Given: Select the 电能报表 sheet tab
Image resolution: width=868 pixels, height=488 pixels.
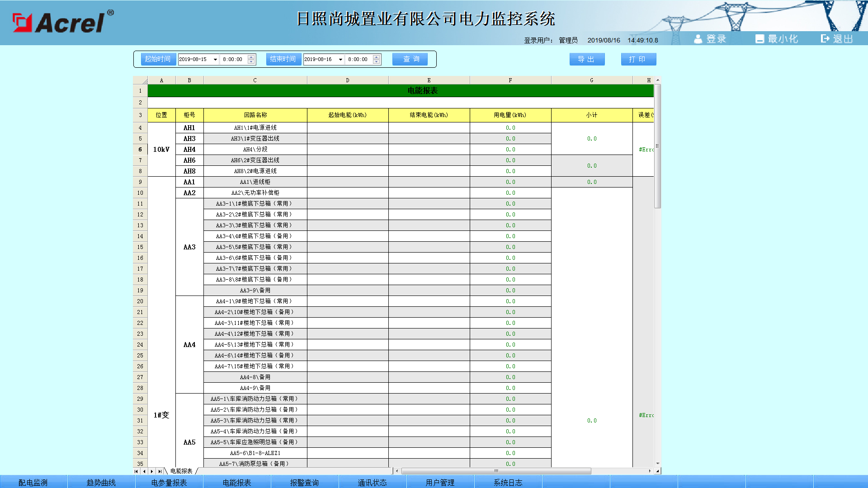Looking at the screenshot, I should click(x=181, y=471).
